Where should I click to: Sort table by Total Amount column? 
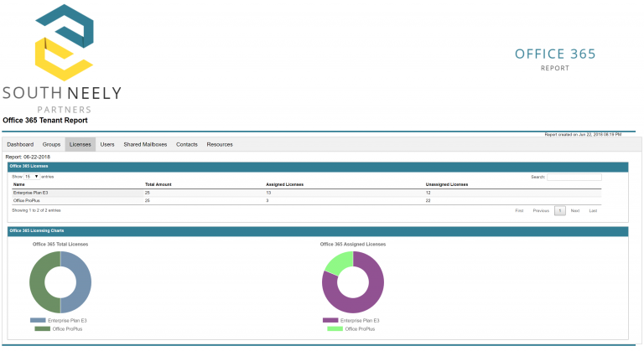click(158, 185)
